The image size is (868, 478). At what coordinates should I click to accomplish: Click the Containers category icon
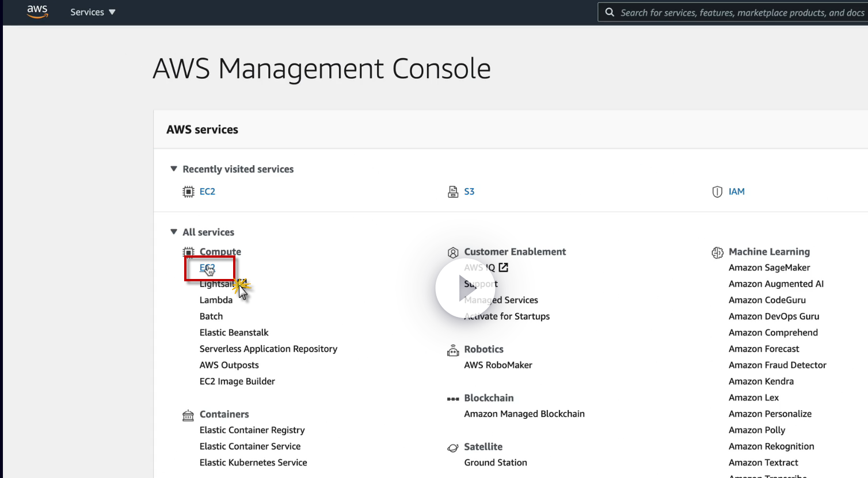pos(188,415)
